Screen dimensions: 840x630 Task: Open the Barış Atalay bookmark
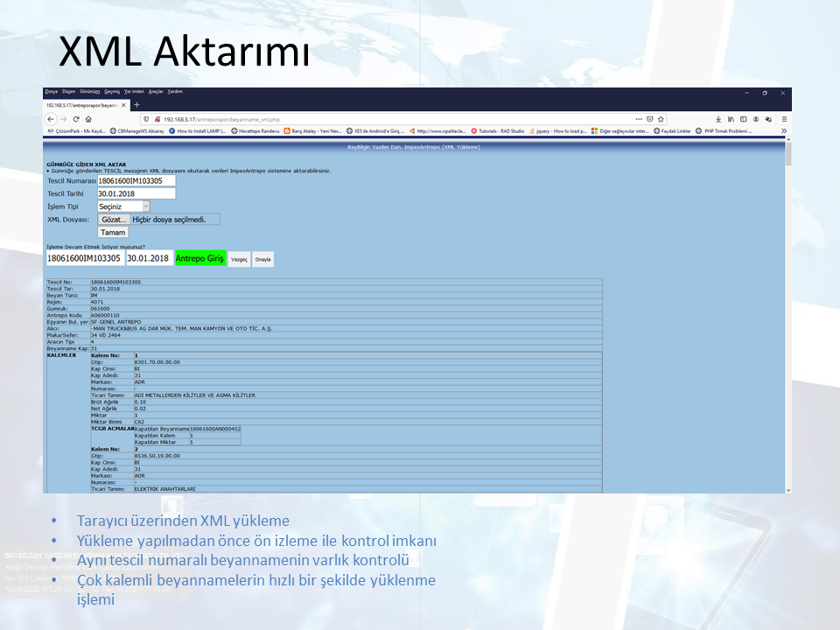tap(313, 130)
